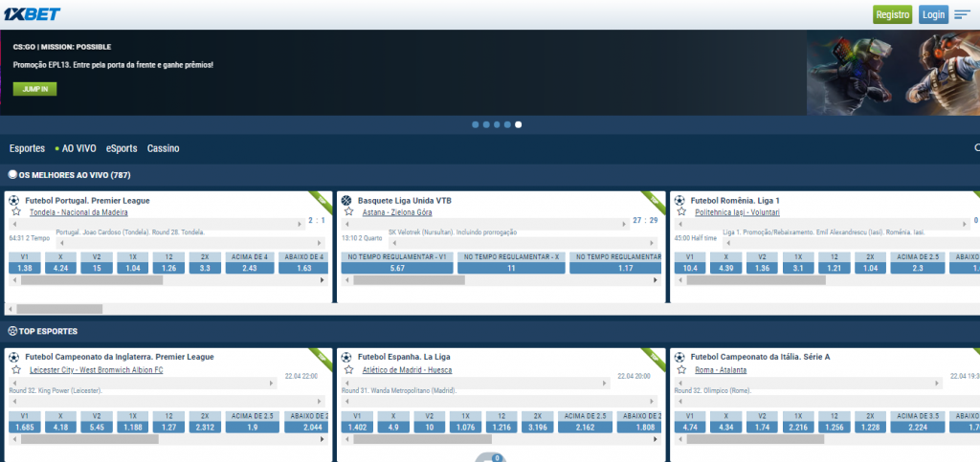The image size is (980, 462).
Task: Click the 1XBET logo
Action: coord(33,13)
